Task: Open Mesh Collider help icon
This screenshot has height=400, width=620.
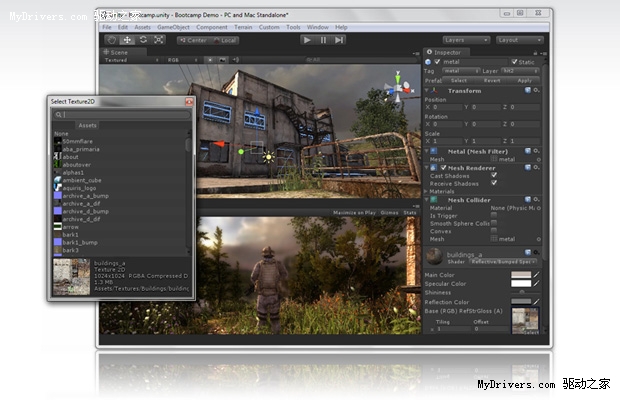Action: [x=527, y=200]
